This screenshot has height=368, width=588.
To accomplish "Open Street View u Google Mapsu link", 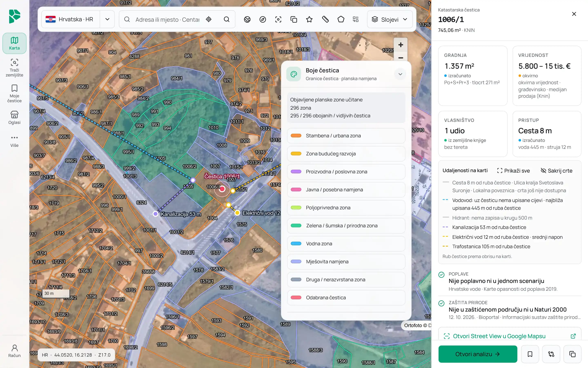I will point(510,336).
